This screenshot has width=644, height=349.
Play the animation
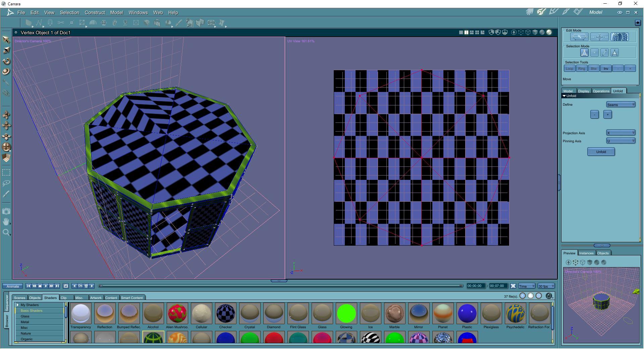[x=46, y=286]
